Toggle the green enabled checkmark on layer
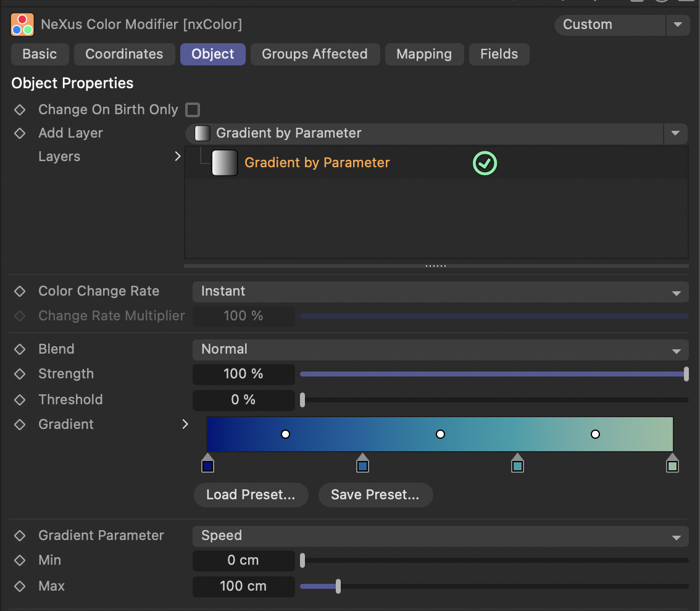The width and height of the screenshot is (700, 611). click(x=485, y=163)
